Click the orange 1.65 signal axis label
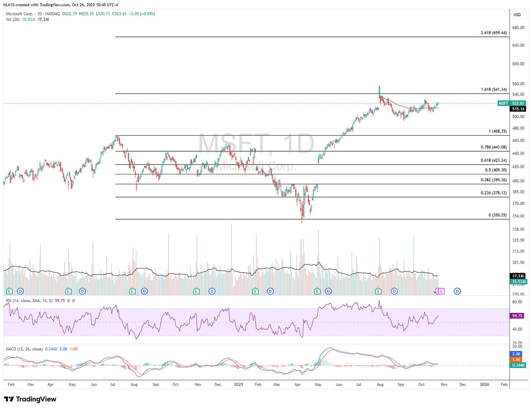This screenshot has width=532, height=409. pyautogui.click(x=516, y=360)
